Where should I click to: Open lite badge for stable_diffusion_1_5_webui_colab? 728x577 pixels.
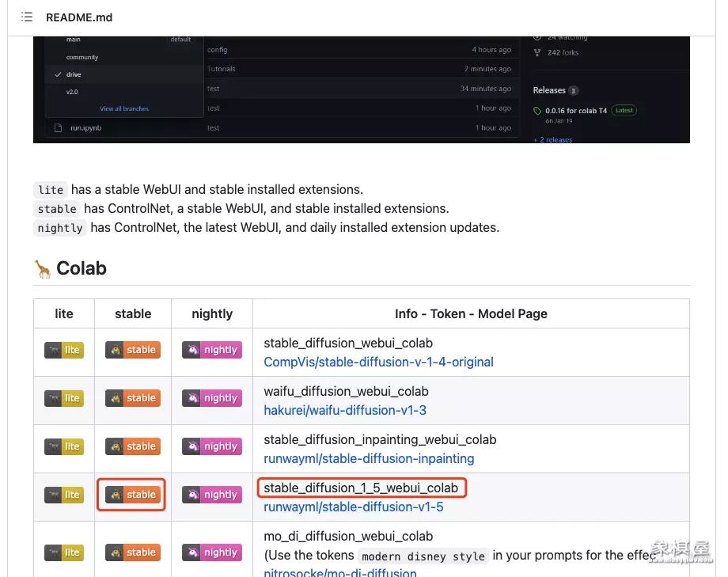(x=64, y=495)
